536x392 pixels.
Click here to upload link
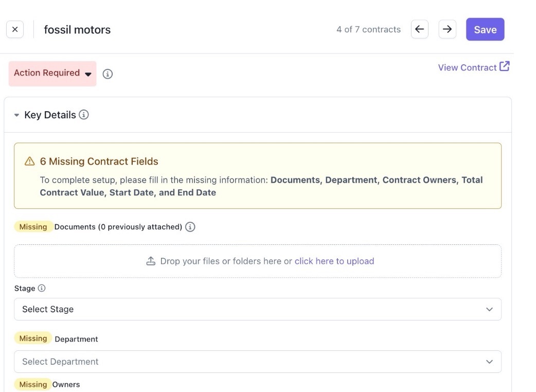click(x=334, y=261)
